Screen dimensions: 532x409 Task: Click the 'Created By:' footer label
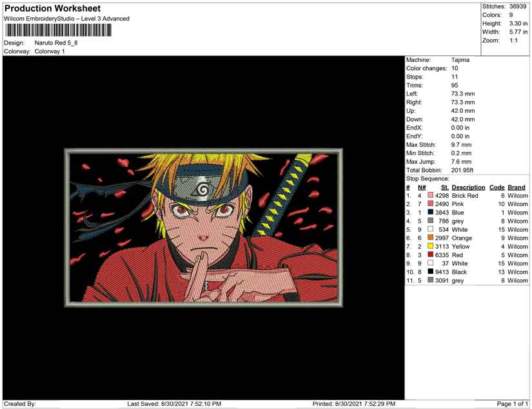[20, 404]
